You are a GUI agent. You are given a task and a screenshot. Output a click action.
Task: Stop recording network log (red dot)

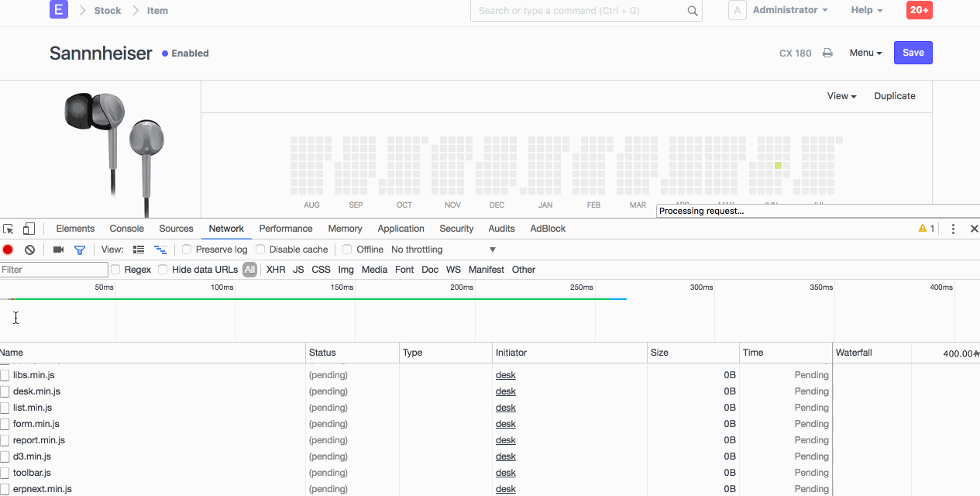8,250
